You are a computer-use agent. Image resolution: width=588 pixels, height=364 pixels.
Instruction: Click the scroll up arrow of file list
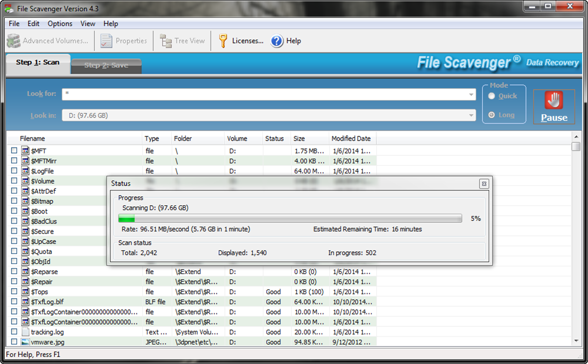pos(576,136)
